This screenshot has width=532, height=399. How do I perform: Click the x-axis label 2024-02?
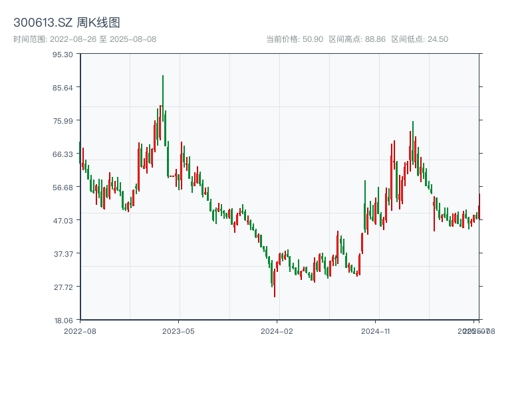[x=277, y=331]
